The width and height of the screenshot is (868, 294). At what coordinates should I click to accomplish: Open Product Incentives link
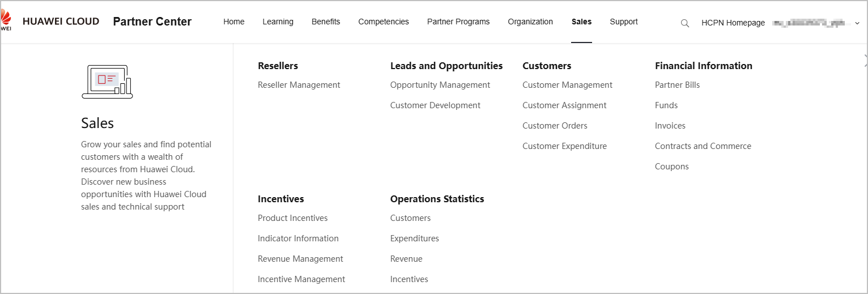coord(293,218)
